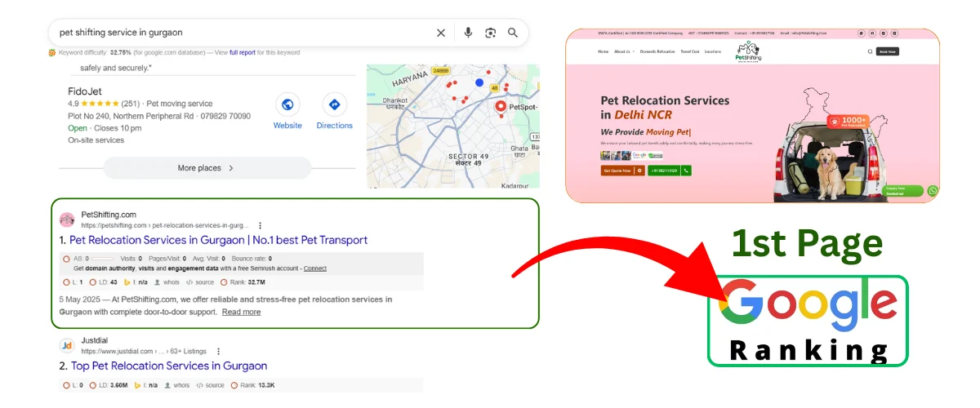This screenshot has height=408, width=980.
Task: Click inside the Google search input field
Action: tap(237, 33)
